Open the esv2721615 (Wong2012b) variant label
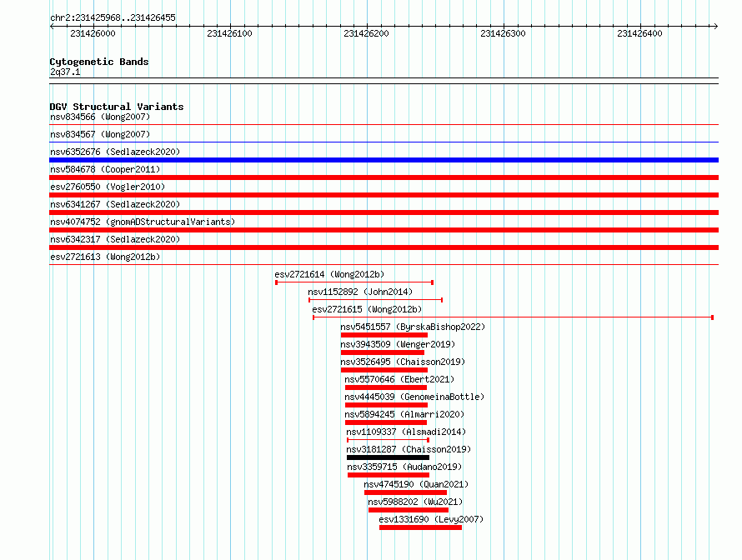Viewport: 742px width, 560px height. click(x=367, y=309)
